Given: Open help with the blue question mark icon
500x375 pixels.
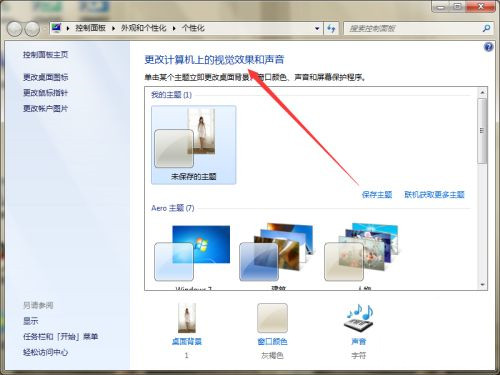Looking at the screenshot, I should [488, 47].
